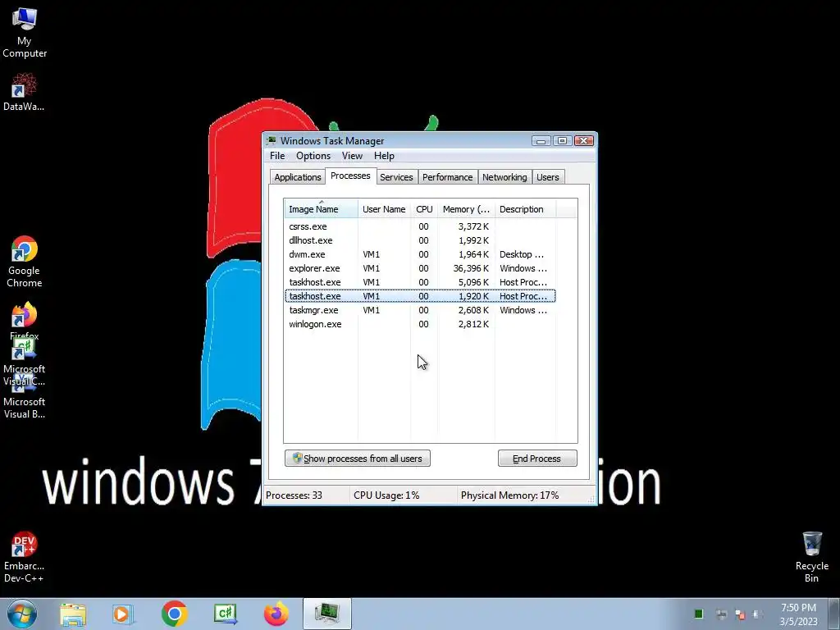Sort by the Description column header

(x=525, y=209)
